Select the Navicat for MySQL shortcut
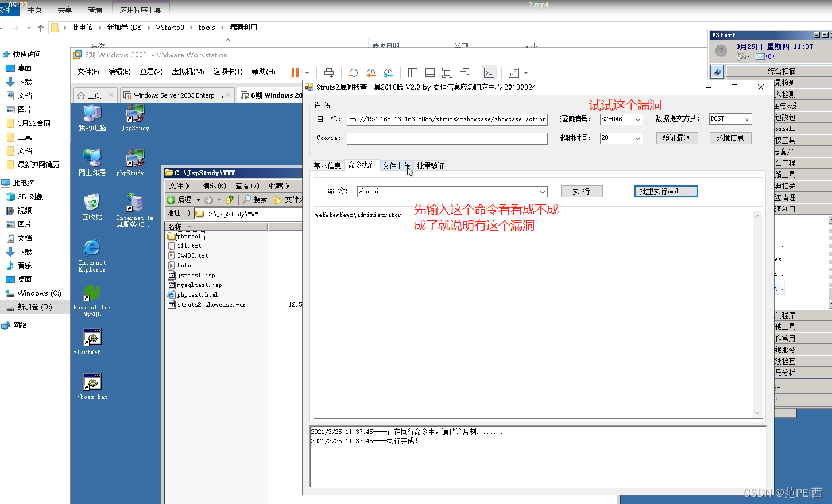 tap(92, 301)
